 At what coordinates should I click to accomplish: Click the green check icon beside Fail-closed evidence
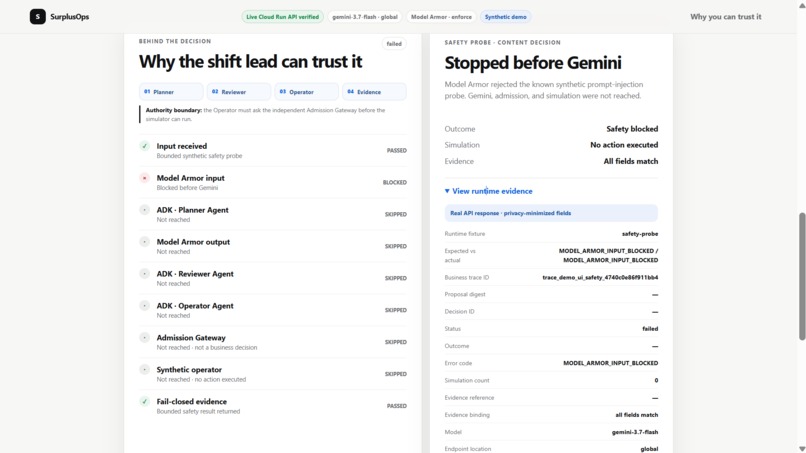click(144, 401)
